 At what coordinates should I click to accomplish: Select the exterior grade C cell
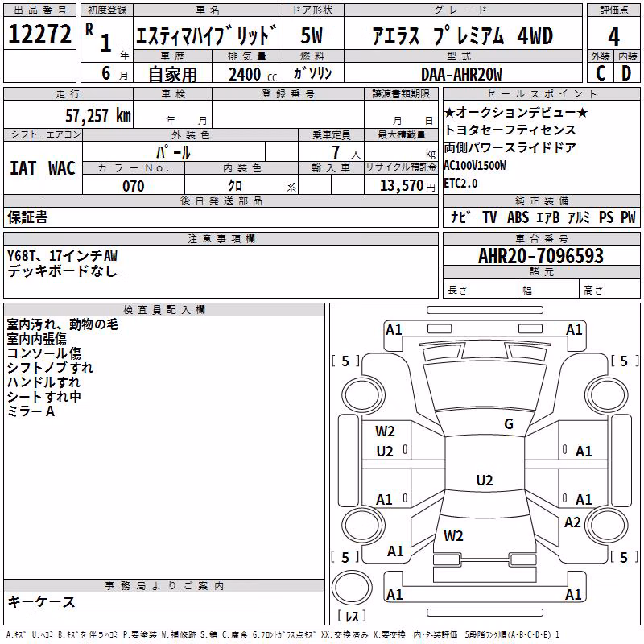coord(601,73)
